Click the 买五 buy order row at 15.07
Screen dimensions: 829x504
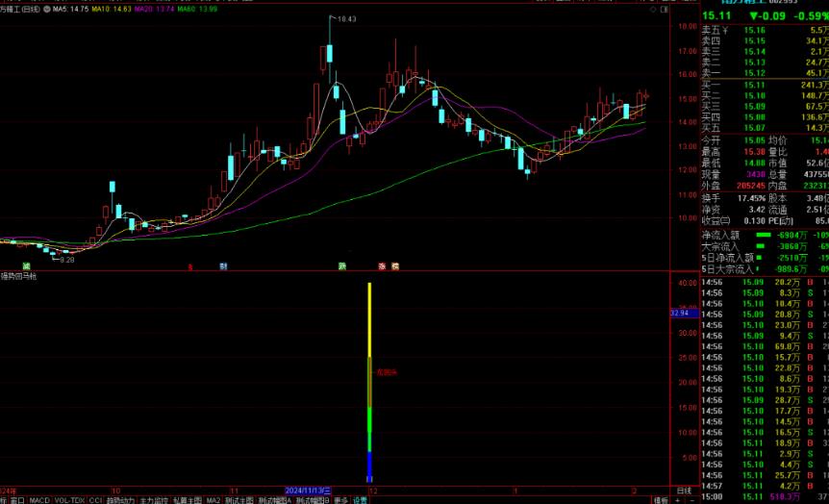(765, 128)
